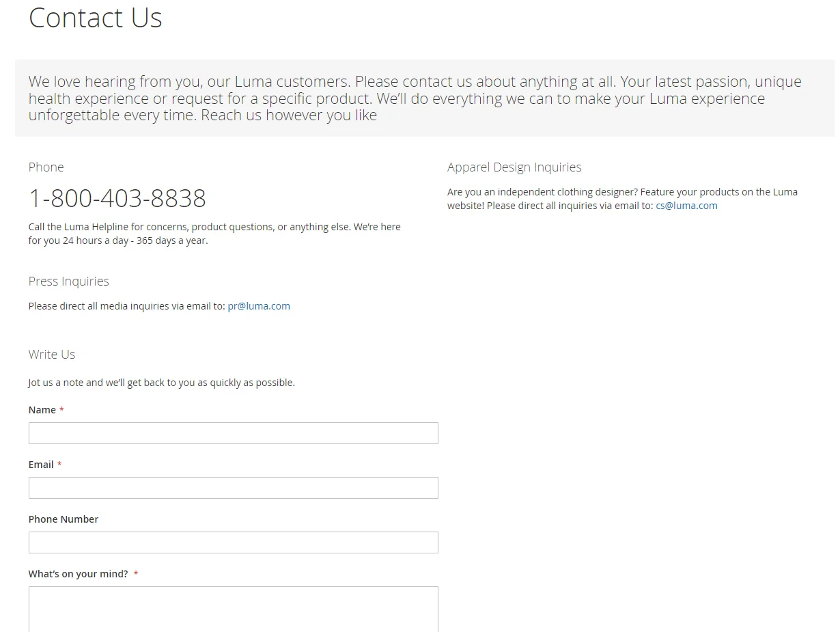Click the independent clothing designer paragraph

622,199
